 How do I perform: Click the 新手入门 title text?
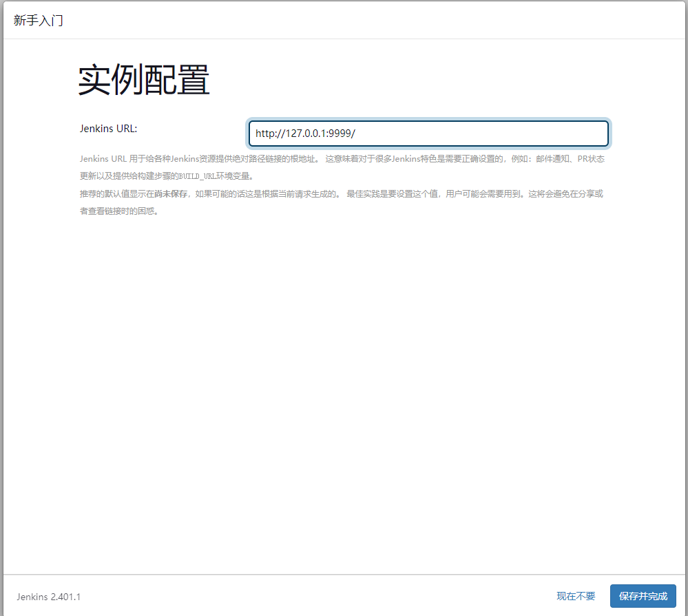38,21
